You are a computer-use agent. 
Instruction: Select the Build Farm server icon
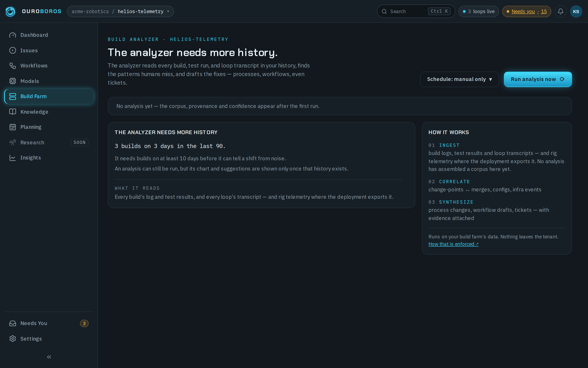[13, 96]
